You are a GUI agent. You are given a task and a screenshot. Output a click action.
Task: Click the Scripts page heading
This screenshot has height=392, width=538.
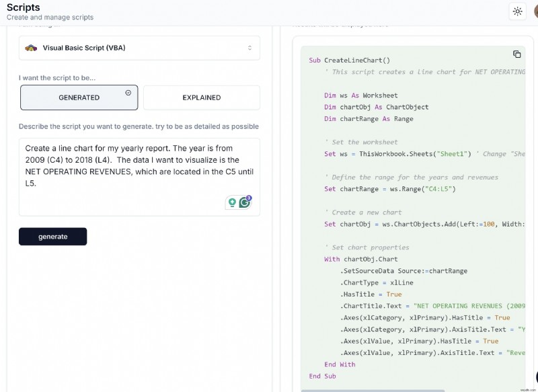pyautogui.click(x=23, y=7)
